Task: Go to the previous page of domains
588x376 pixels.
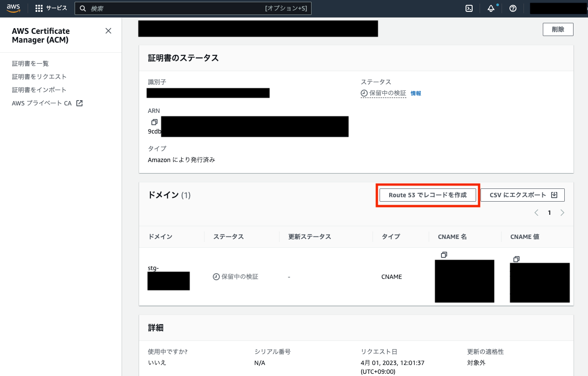Action: (x=536, y=213)
